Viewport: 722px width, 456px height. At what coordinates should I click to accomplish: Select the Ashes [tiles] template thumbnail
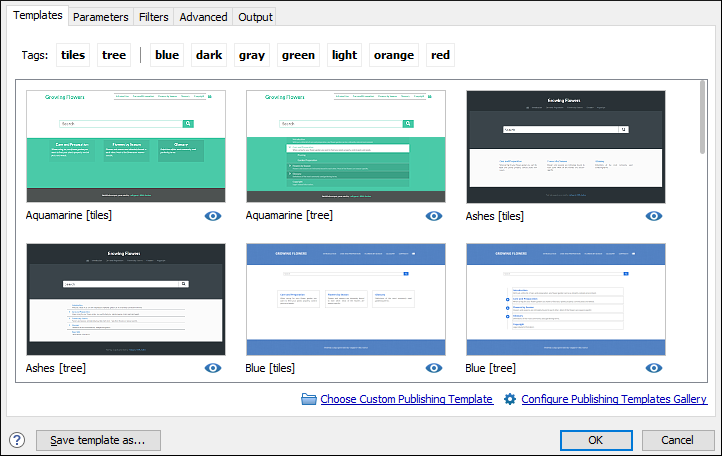click(x=565, y=146)
